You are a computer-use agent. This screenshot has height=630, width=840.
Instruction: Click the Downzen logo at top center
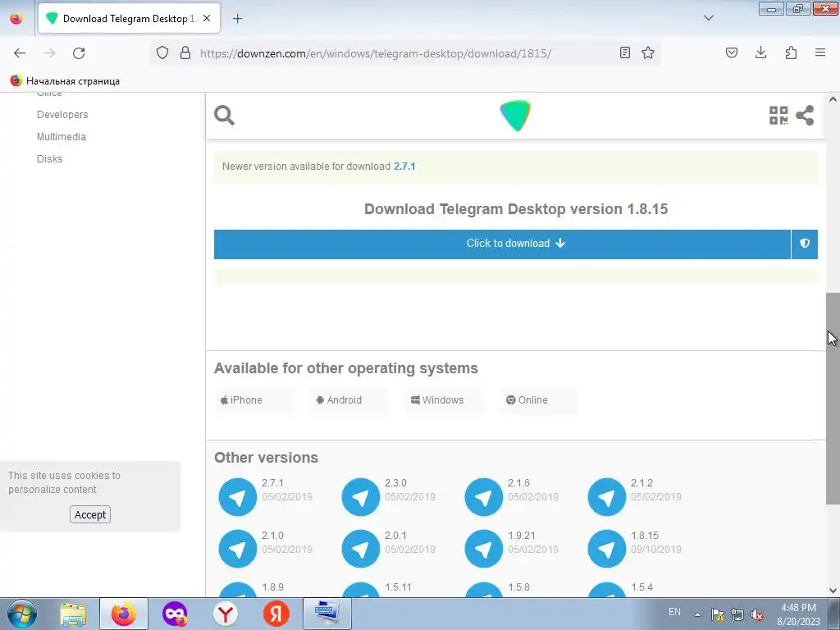click(x=515, y=115)
